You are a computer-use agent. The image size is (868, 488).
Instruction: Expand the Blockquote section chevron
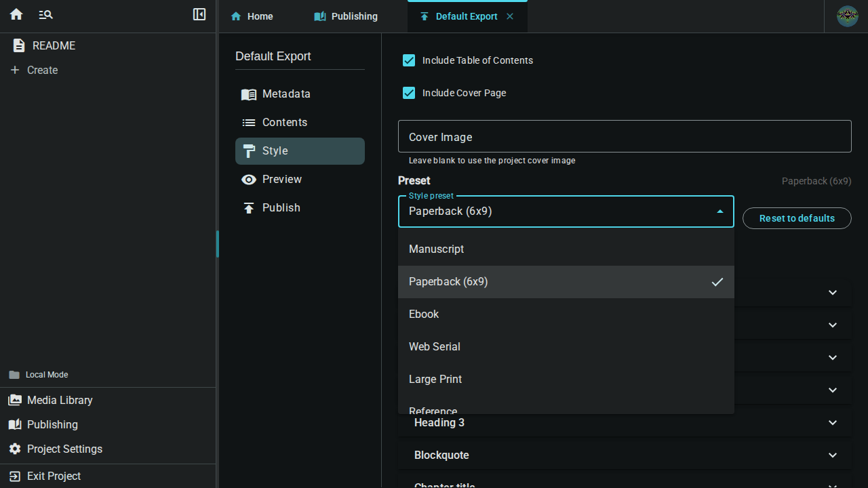point(833,455)
